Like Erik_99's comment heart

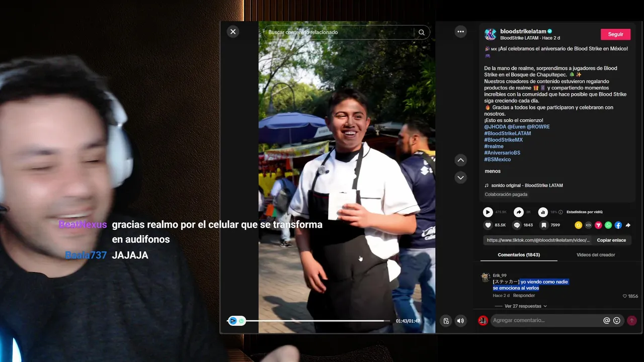(625, 296)
